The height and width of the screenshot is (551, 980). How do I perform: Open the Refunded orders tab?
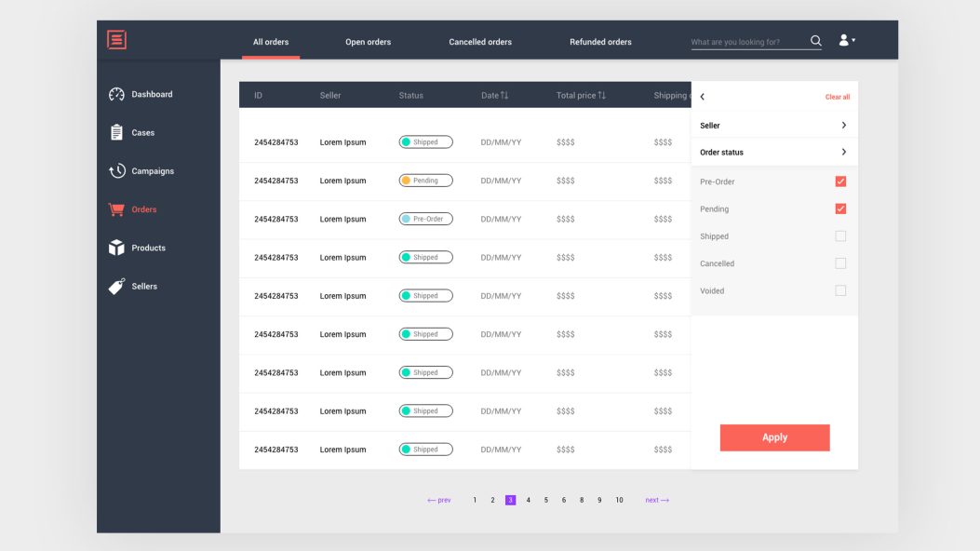[x=600, y=41]
